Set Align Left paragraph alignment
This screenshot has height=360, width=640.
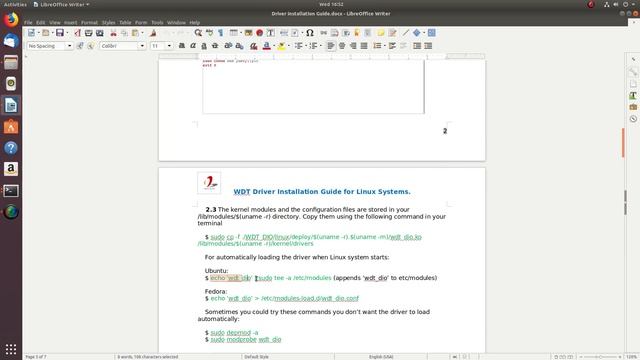coord(331,46)
